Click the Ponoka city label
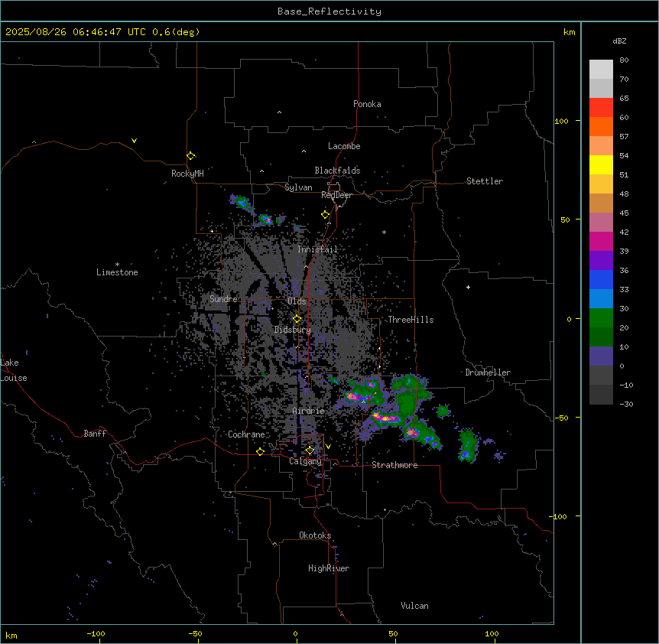This screenshot has width=659, height=644. point(367,104)
